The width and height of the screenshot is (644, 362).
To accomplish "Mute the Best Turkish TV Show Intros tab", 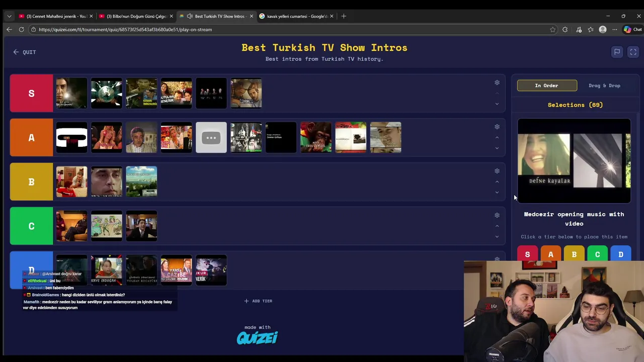I will 189,16.
